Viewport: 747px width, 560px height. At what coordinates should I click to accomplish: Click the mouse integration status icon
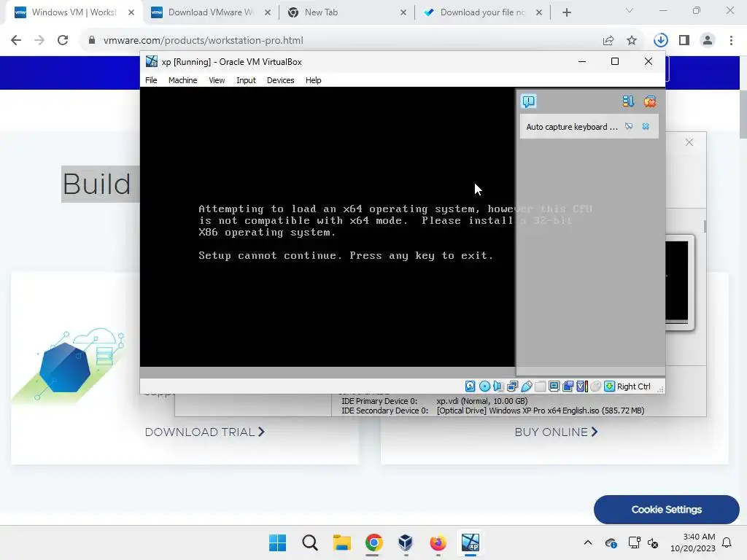pos(595,386)
